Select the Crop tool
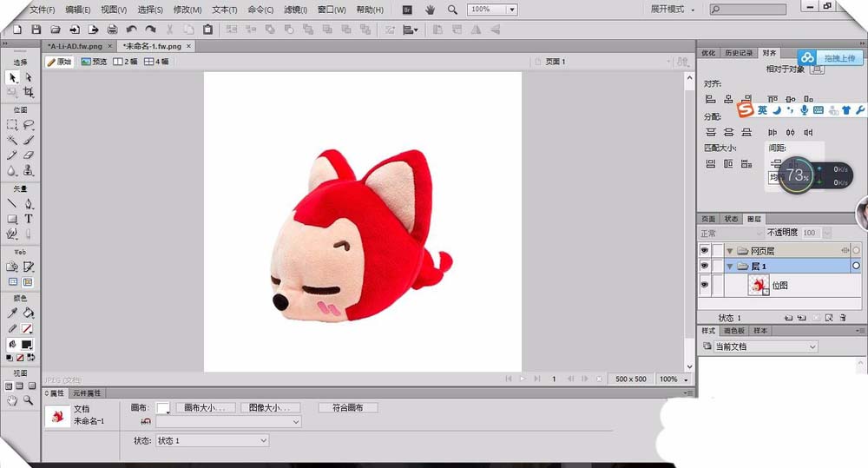Image resolution: width=868 pixels, height=468 pixels. (28, 92)
